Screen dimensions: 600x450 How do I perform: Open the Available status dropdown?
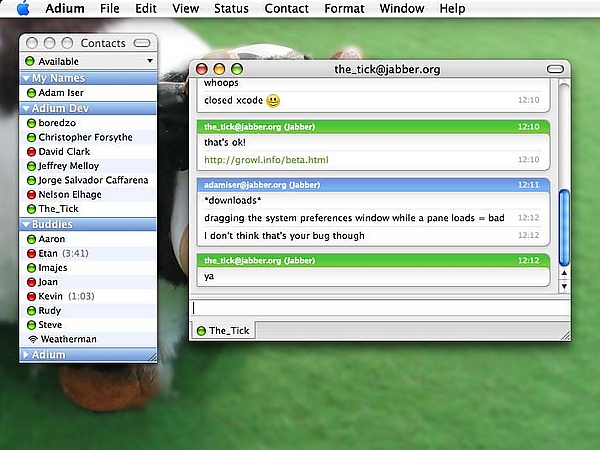[x=88, y=61]
